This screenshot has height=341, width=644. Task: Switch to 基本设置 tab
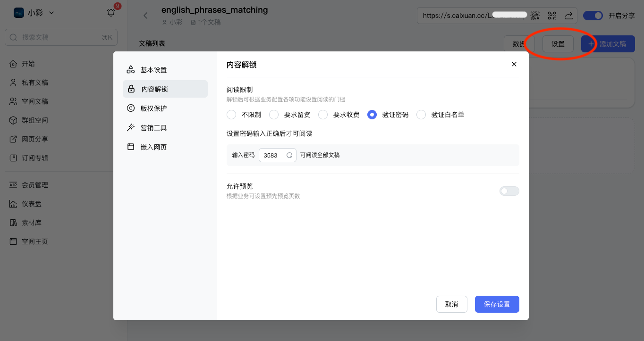(x=165, y=70)
